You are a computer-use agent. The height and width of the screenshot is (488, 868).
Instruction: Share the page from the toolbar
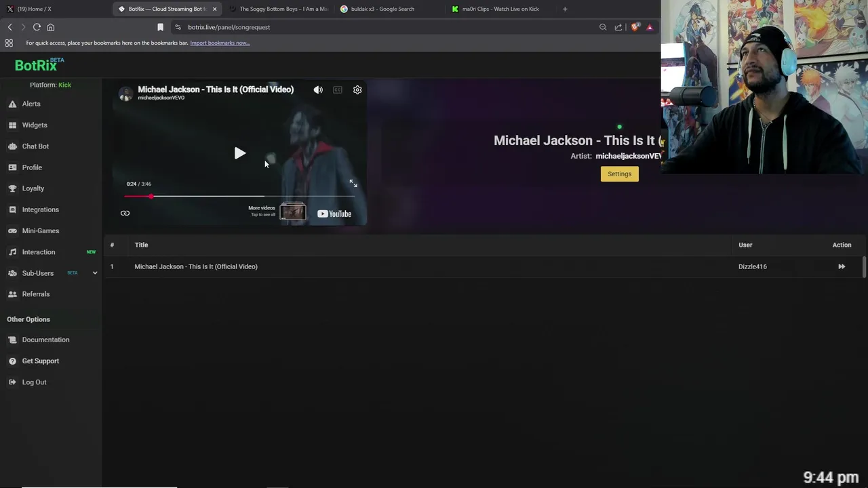click(x=618, y=27)
